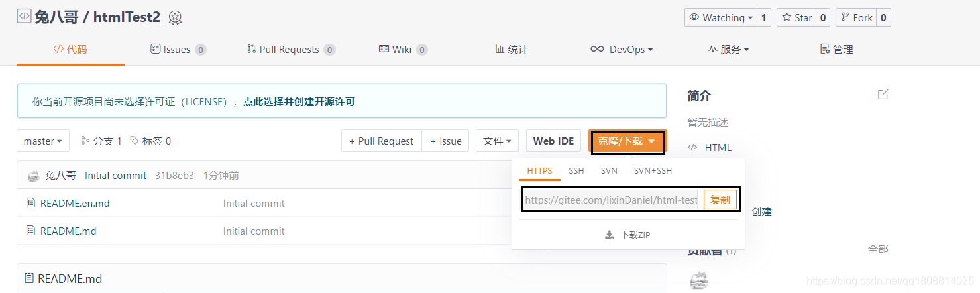The height and width of the screenshot is (293, 980).
Task: Click Initial commit in README.en.md row
Action: pyautogui.click(x=254, y=203)
